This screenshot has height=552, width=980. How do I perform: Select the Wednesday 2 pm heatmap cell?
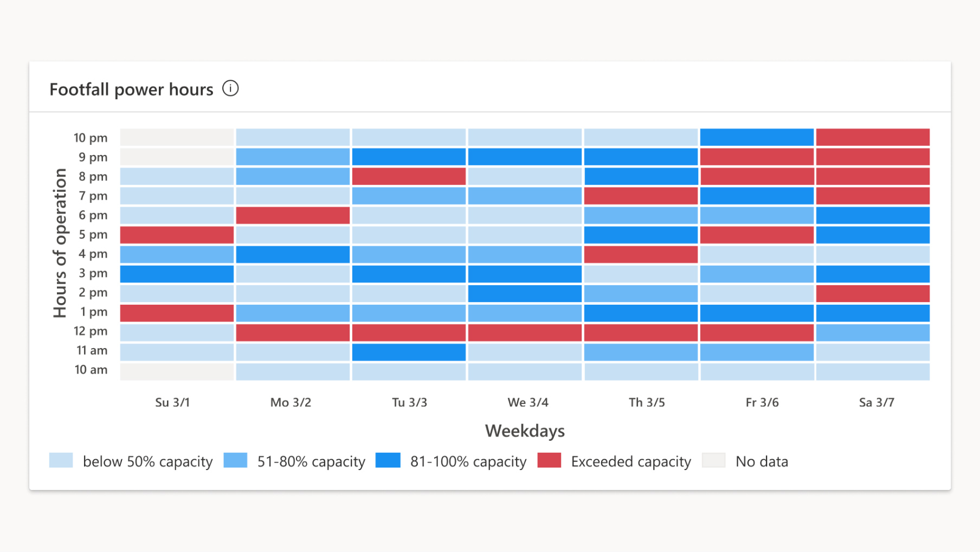coord(525,293)
